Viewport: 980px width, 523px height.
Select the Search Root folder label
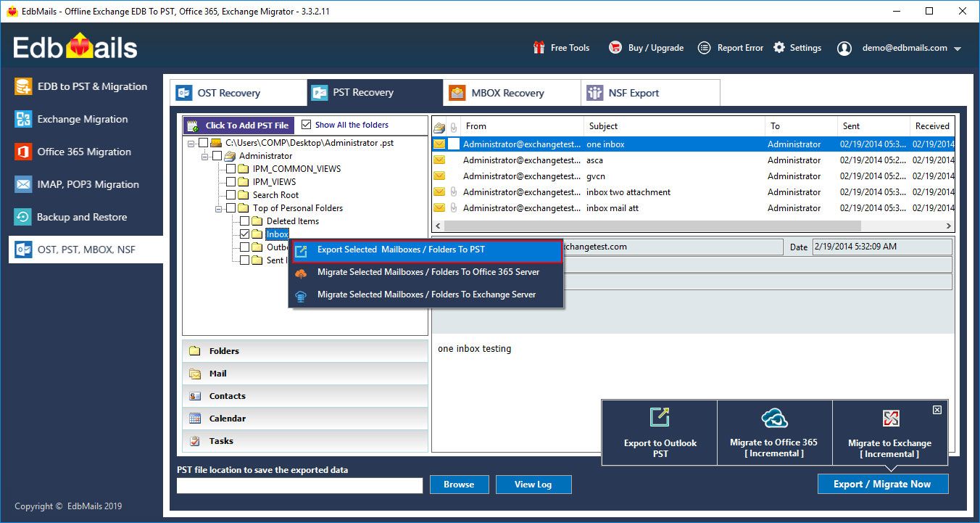(x=275, y=195)
